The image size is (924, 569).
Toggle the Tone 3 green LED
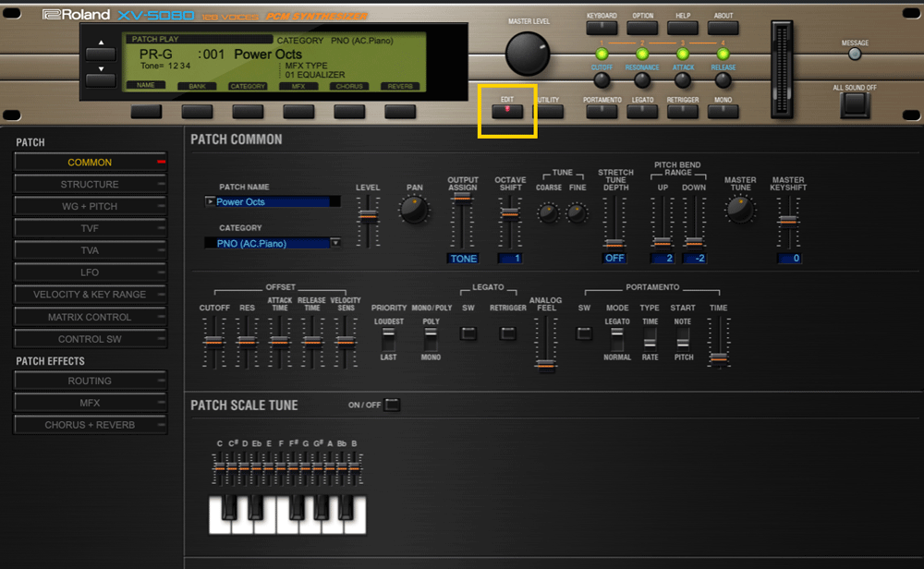(x=683, y=54)
